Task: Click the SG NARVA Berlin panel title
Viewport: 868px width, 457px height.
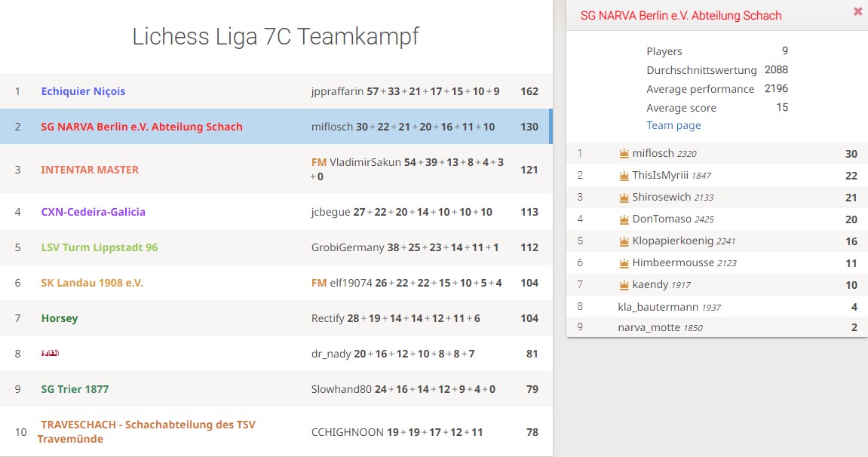Action: coord(681,16)
